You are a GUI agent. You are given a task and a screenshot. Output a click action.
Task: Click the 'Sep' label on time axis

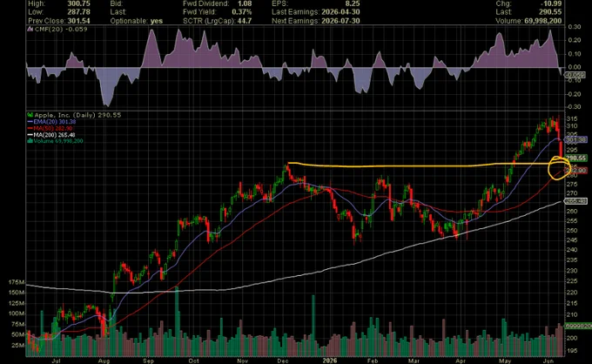coord(148,361)
